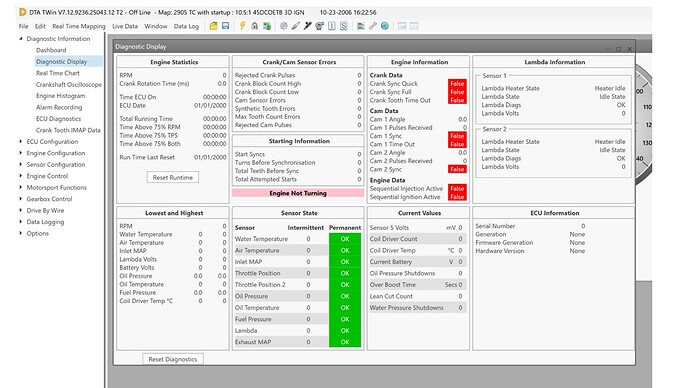The height and width of the screenshot is (388, 690).
Task: Click the pink Engine Not Turning status bar
Action: point(298,193)
